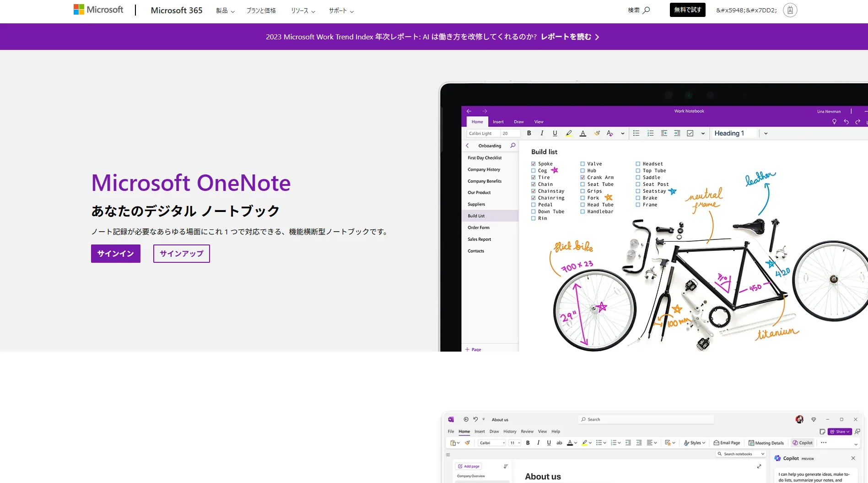Click the numbered list icon in tablet OneNote

pos(650,133)
